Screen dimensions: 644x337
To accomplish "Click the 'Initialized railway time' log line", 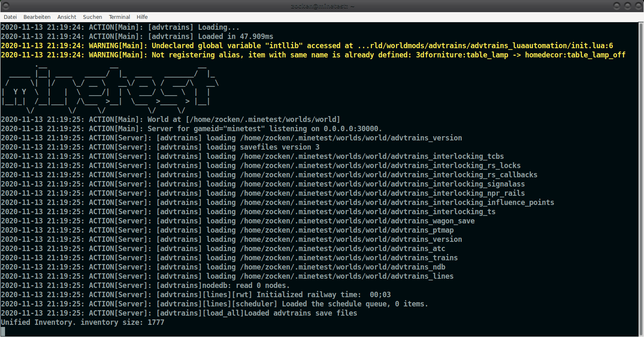I will [195, 295].
